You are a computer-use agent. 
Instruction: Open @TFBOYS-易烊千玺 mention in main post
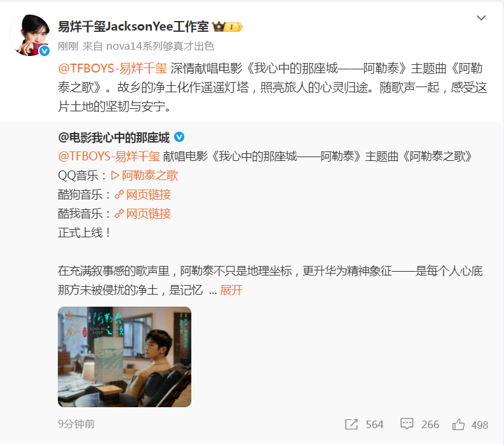coord(112,69)
